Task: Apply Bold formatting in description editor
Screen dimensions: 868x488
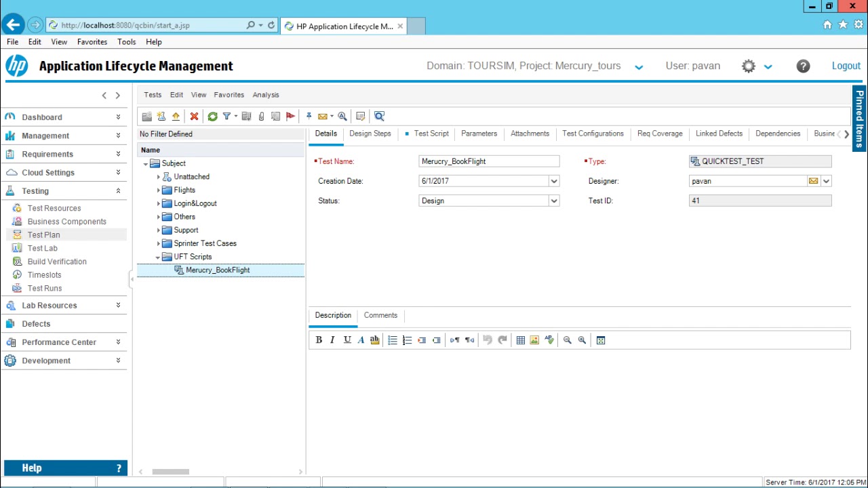Action: click(319, 340)
